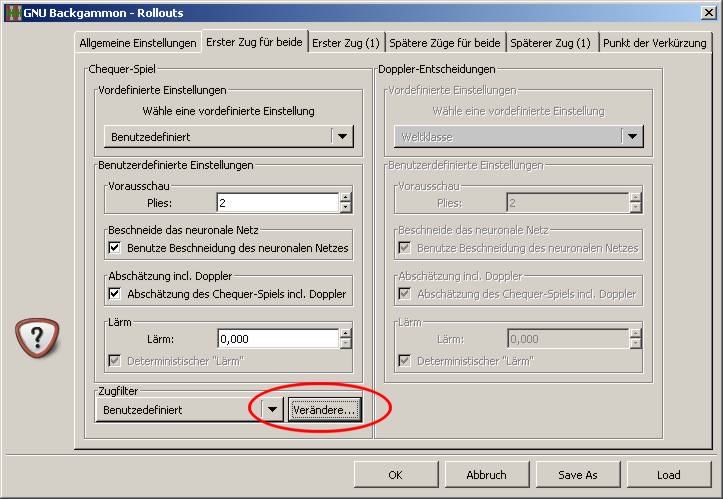Decrease Chequer-Spiel Lärm value with down arrow
Viewport: 723px width, 499px height.
[345, 344]
